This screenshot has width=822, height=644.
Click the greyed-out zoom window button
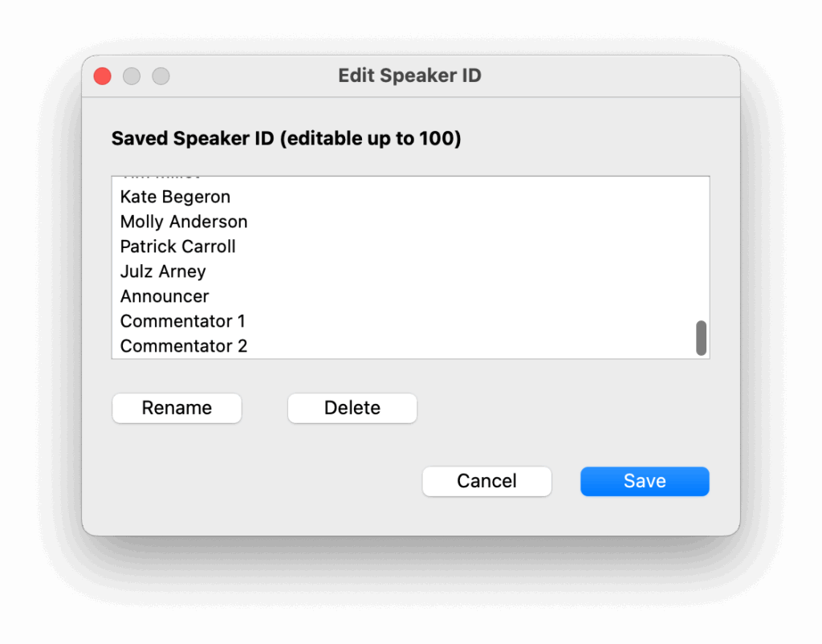[x=161, y=76]
